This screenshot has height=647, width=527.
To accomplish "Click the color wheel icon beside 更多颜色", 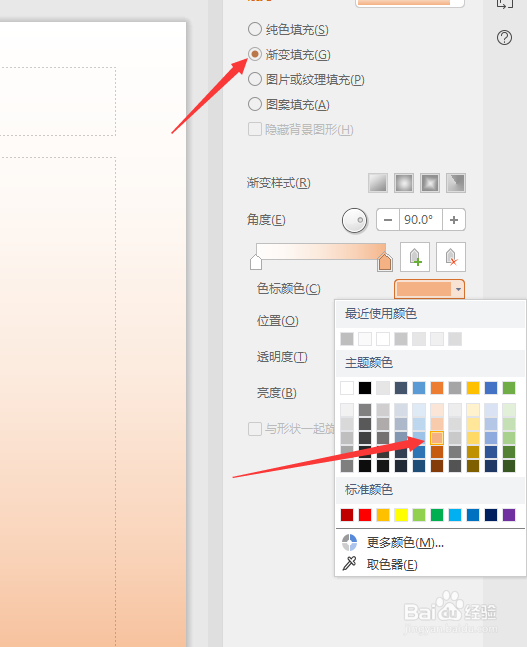I will coord(350,543).
